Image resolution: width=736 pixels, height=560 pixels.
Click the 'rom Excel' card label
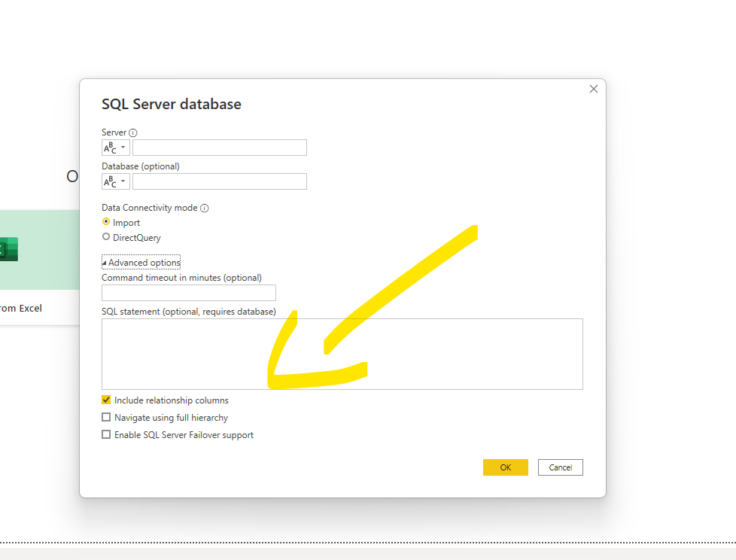pyautogui.click(x=20, y=309)
